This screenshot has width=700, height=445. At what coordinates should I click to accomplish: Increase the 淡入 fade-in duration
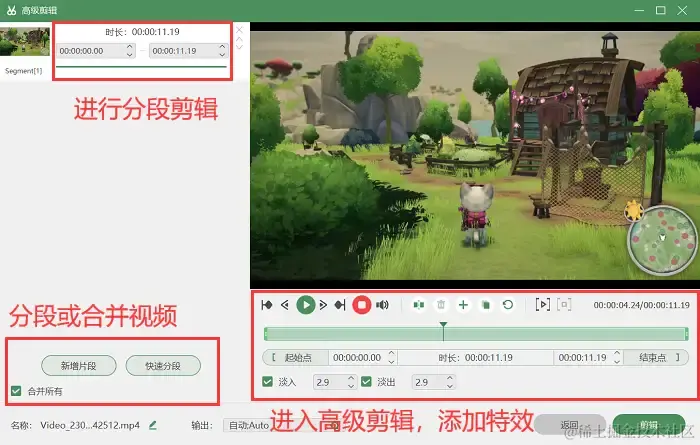(351, 378)
